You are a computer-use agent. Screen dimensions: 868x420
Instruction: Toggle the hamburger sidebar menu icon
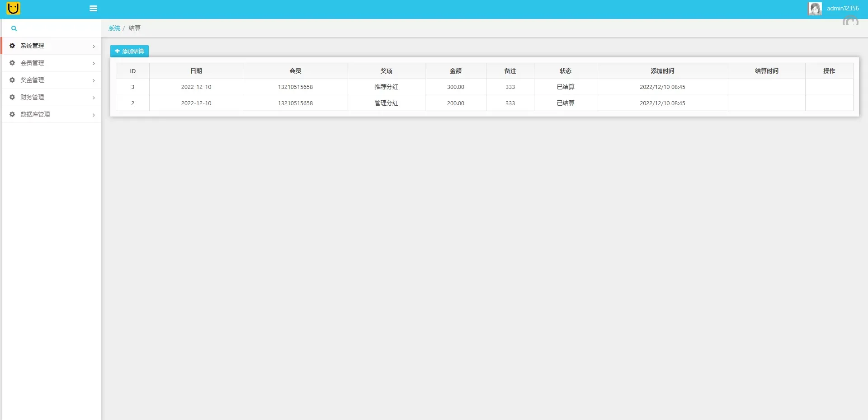(x=94, y=8)
